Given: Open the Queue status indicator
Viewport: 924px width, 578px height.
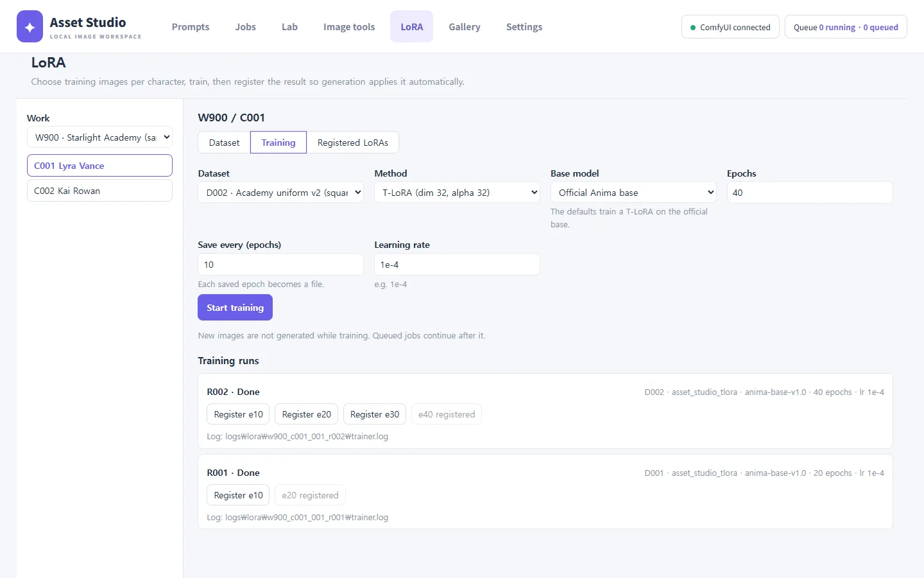Looking at the screenshot, I should pyautogui.click(x=846, y=27).
